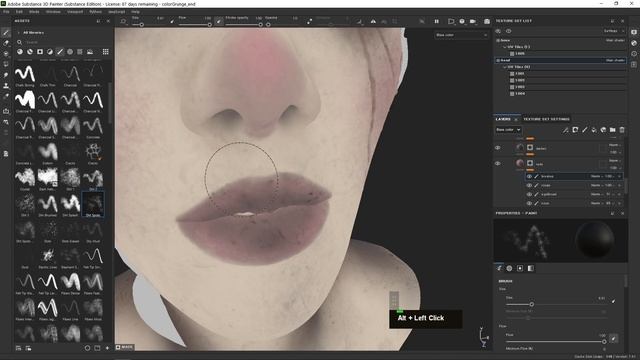Toggle visibility of the 'darker' fill layer

498,148
